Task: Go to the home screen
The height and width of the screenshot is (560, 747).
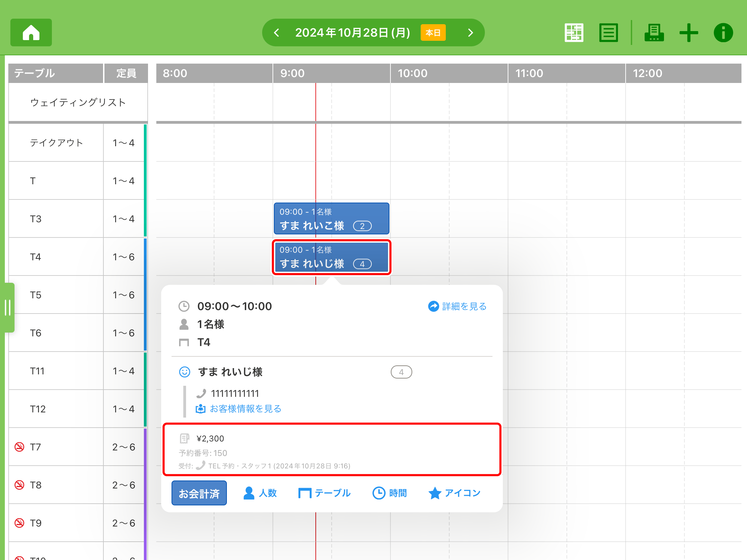Action: (x=31, y=32)
